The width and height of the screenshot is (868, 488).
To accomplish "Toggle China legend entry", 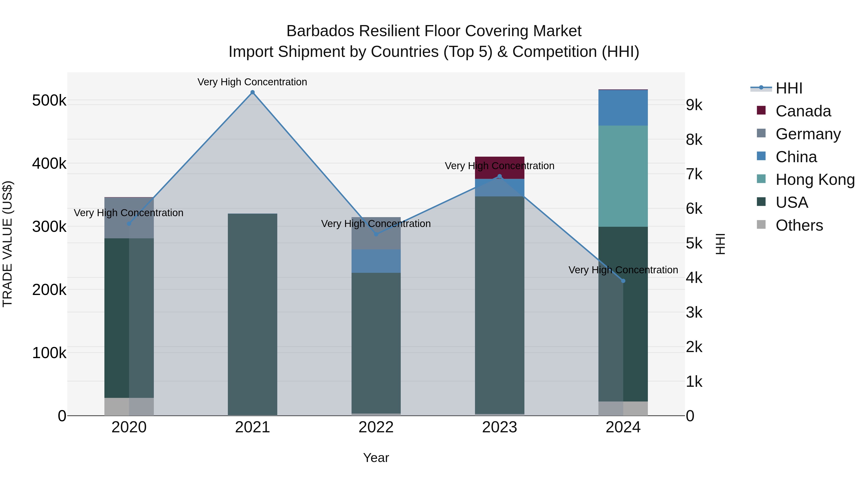I will coord(787,157).
